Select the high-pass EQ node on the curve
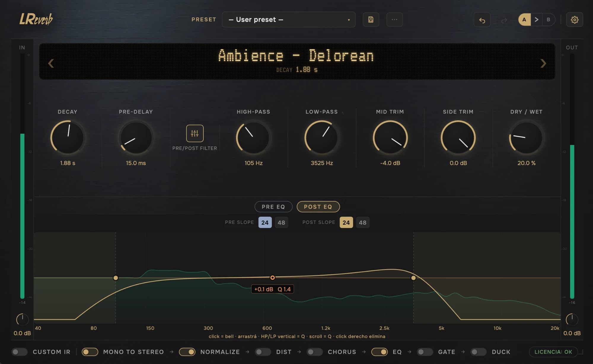The image size is (593, 364). pos(116,278)
